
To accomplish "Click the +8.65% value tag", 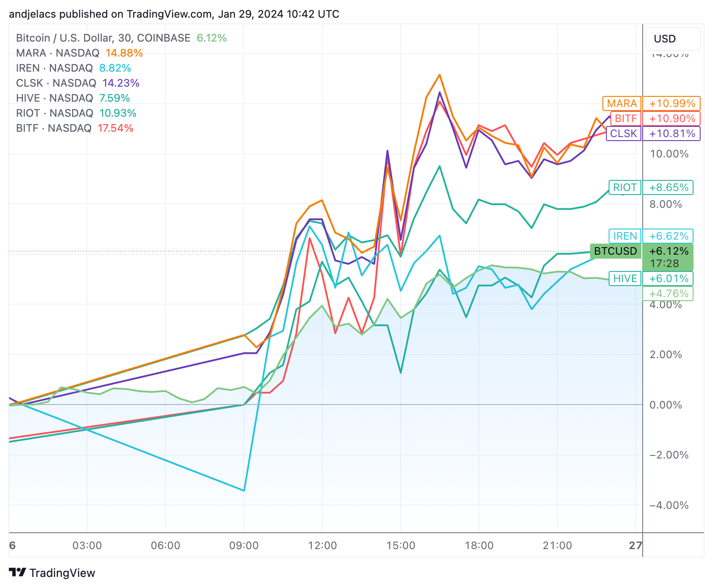I will pyautogui.click(x=668, y=187).
